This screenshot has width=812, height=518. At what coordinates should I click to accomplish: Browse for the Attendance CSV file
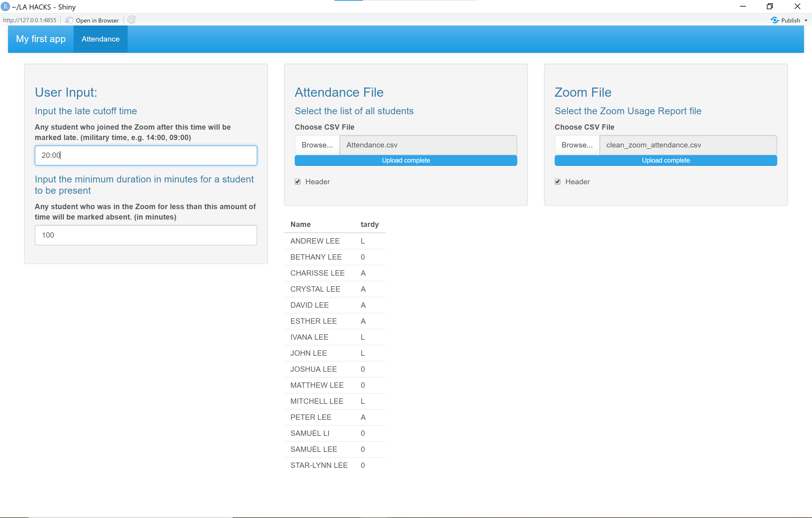click(x=317, y=145)
